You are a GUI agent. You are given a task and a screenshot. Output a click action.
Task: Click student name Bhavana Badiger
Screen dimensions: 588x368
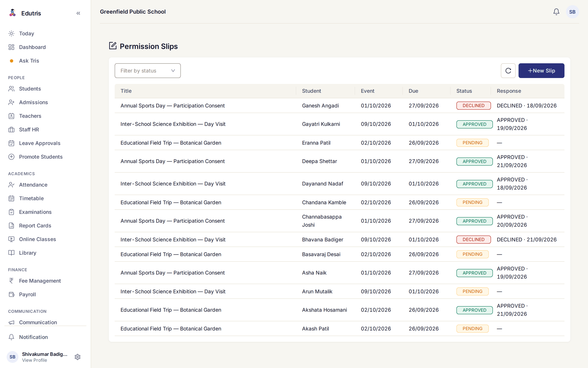[x=322, y=239]
